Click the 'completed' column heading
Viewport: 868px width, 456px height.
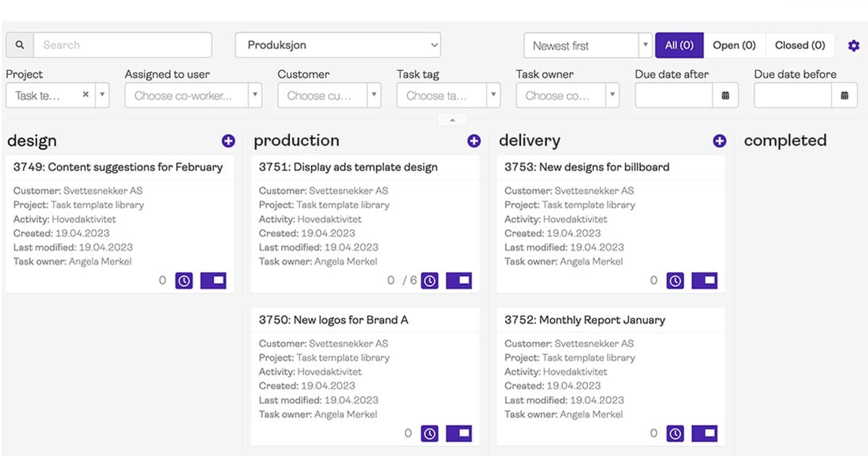coord(785,141)
